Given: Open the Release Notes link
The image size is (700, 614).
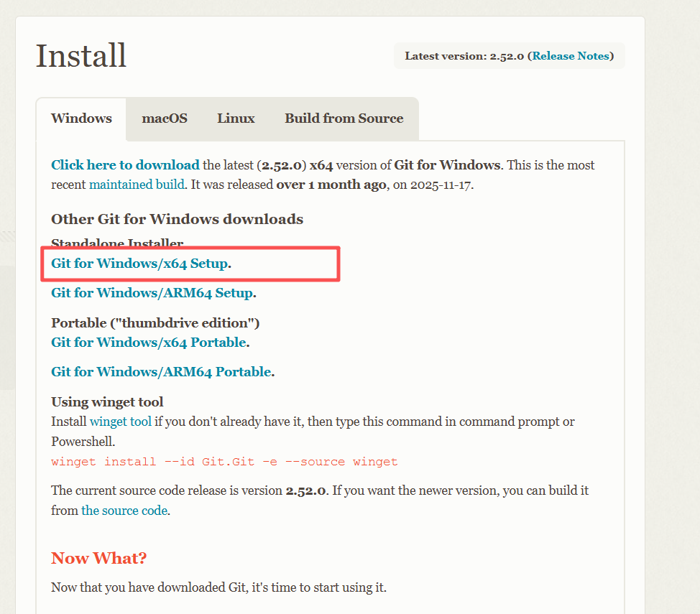Looking at the screenshot, I should tap(571, 56).
